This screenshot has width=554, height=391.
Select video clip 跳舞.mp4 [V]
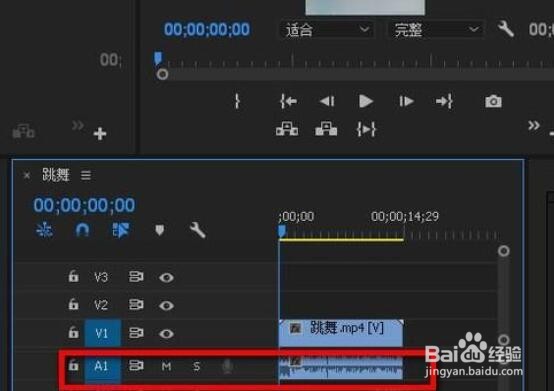341,333
